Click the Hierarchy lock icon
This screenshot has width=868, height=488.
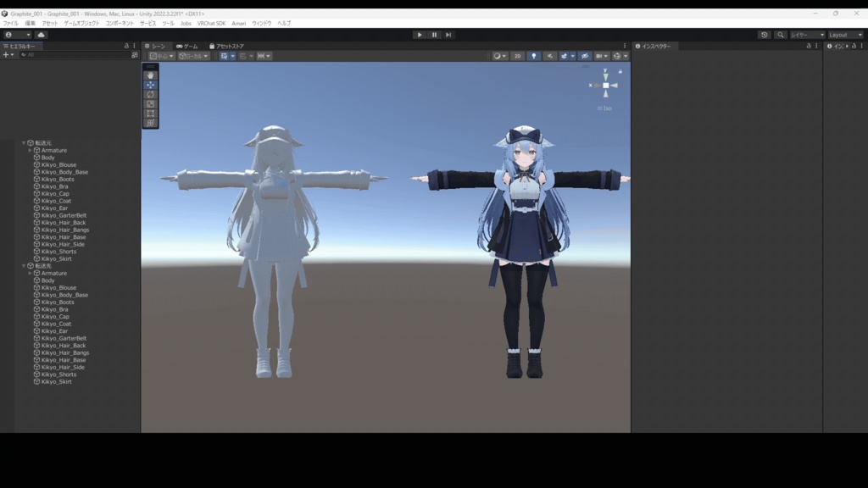click(126, 47)
